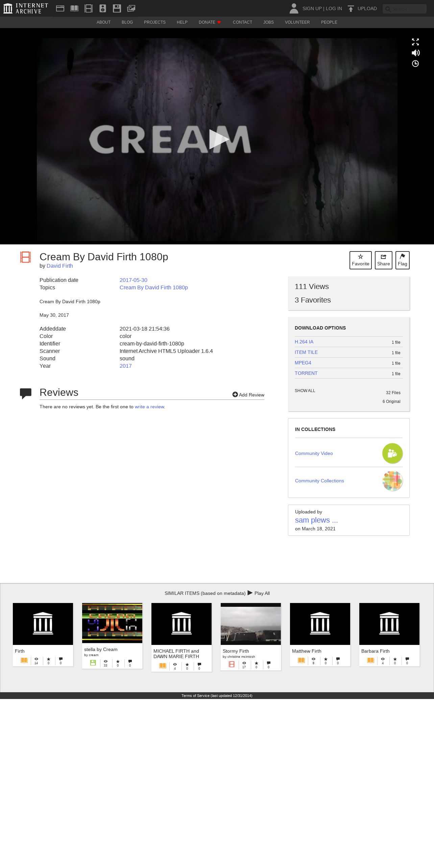The image size is (434, 868).
Task: Open the David Firth author link
Action: (60, 266)
